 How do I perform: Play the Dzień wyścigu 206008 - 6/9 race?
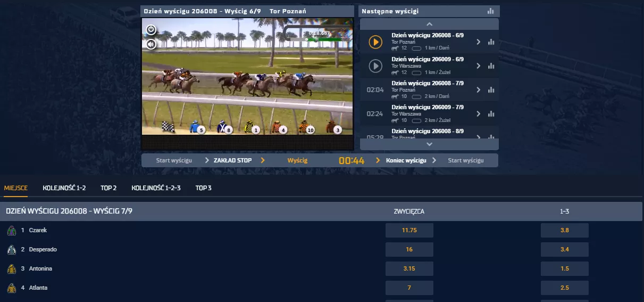(375, 42)
